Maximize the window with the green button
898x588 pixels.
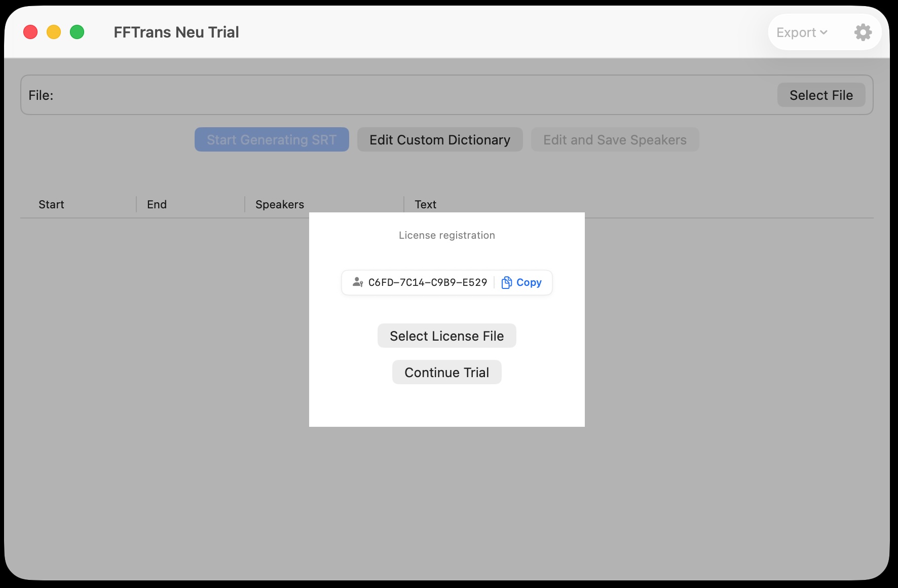click(x=77, y=32)
